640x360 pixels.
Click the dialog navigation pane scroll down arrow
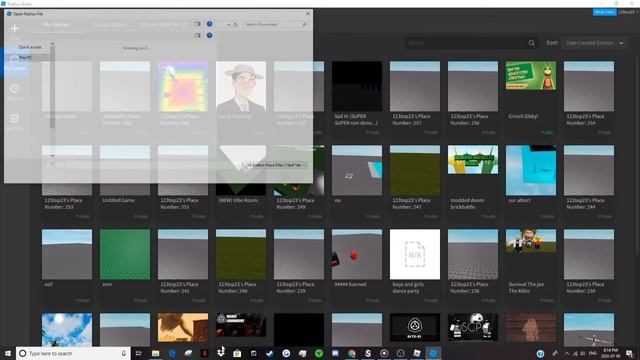coord(52,156)
